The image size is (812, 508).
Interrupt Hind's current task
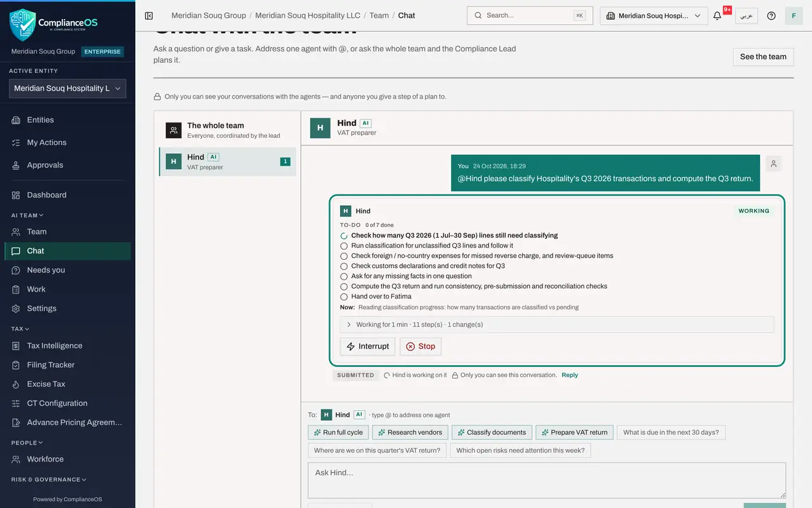click(x=368, y=346)
